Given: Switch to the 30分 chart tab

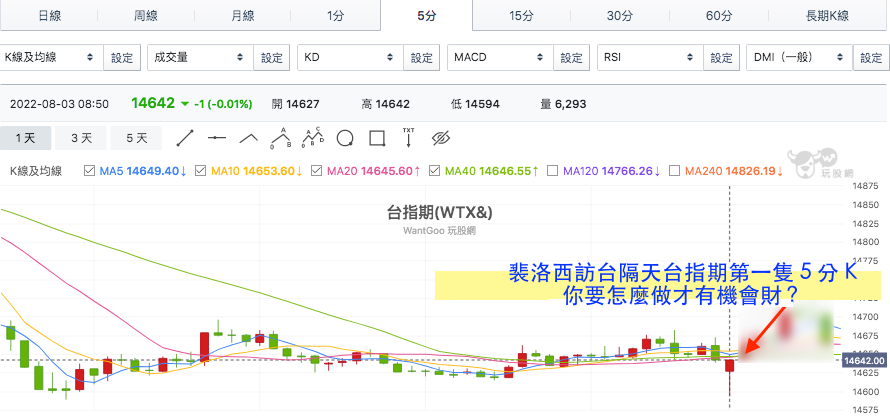Looking at the screenshot, I should [x=619, y=16].
